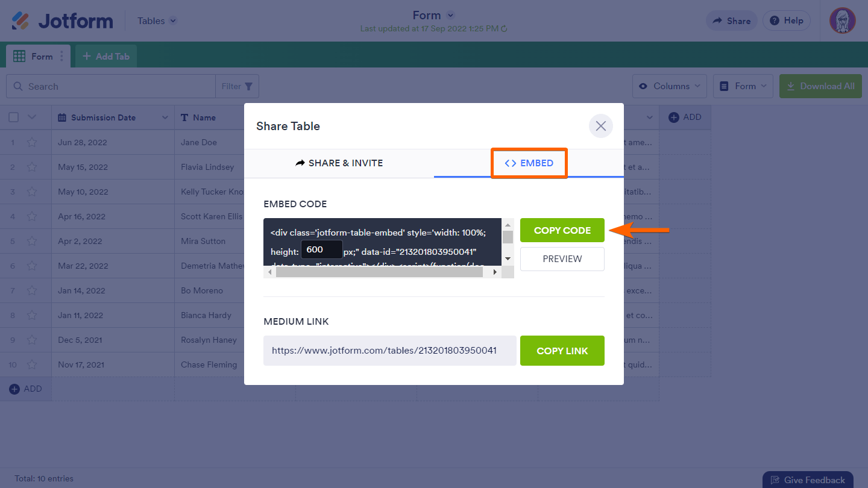Click embed code horizontal scrollbar
The height and width of the screenshot is (488, 868).
(379, 272)
